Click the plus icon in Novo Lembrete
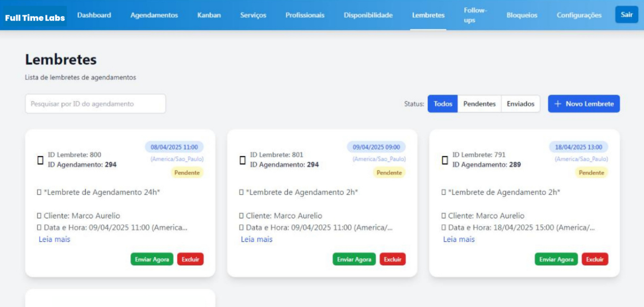The width and height of the screenshot is (644, 307). pos(558,104)
